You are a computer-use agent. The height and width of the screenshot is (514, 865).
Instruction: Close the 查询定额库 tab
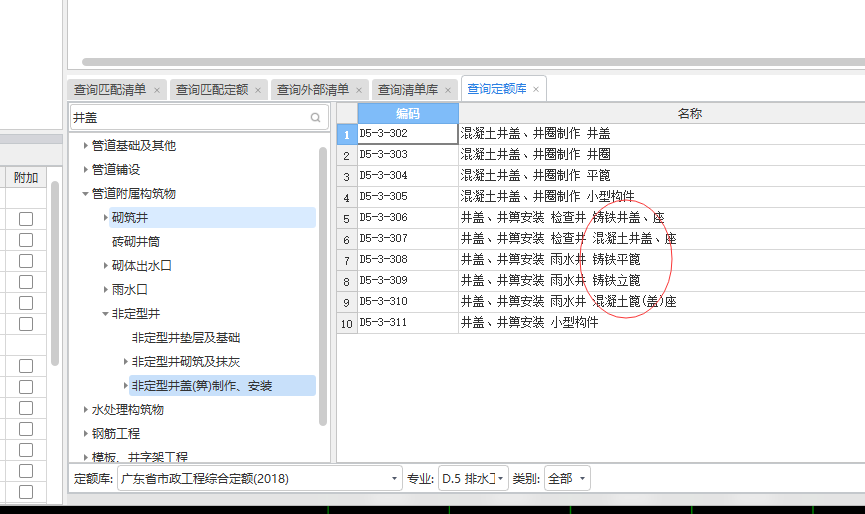536,89
